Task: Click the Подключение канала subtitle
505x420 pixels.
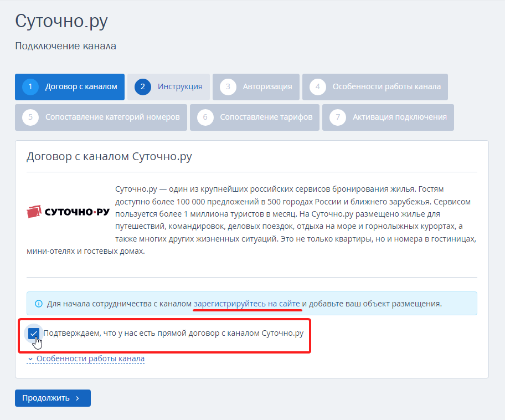Action: [x=66, y=46]
